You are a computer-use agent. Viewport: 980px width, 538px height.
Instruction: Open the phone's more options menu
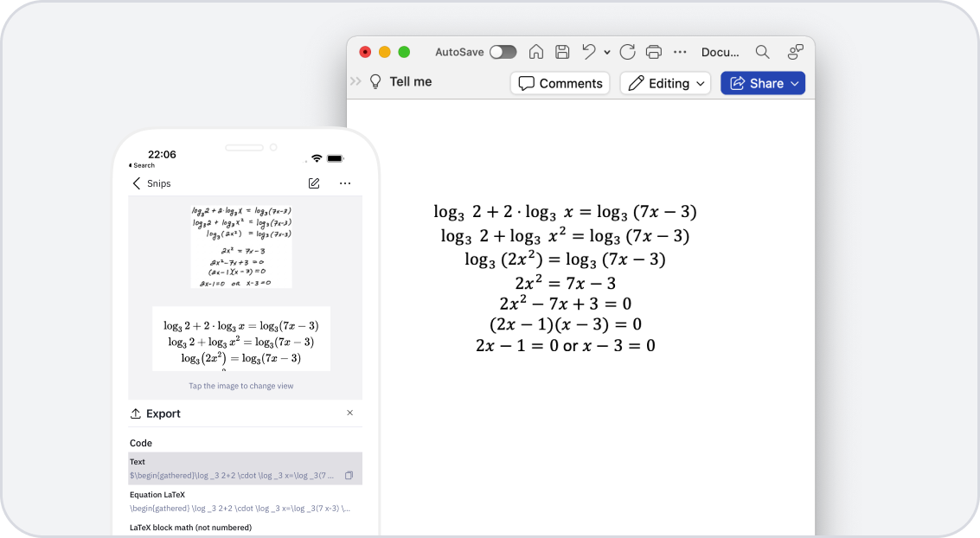tap(345, 183)
